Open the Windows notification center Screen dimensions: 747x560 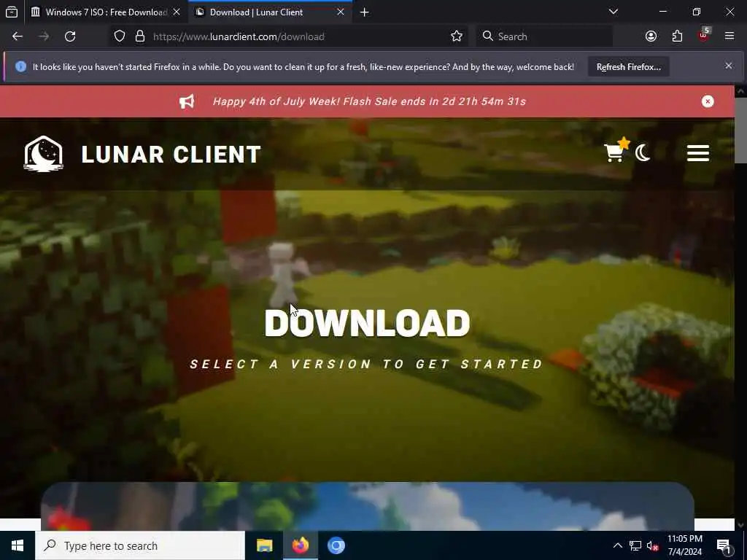coord(724,545)
